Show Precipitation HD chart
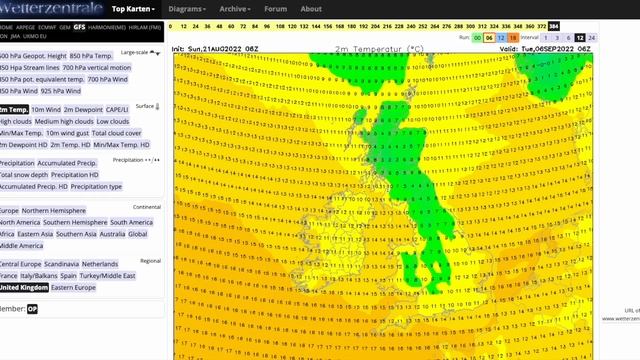This screenshot has width=640, height=360. (x=75, y=175)
